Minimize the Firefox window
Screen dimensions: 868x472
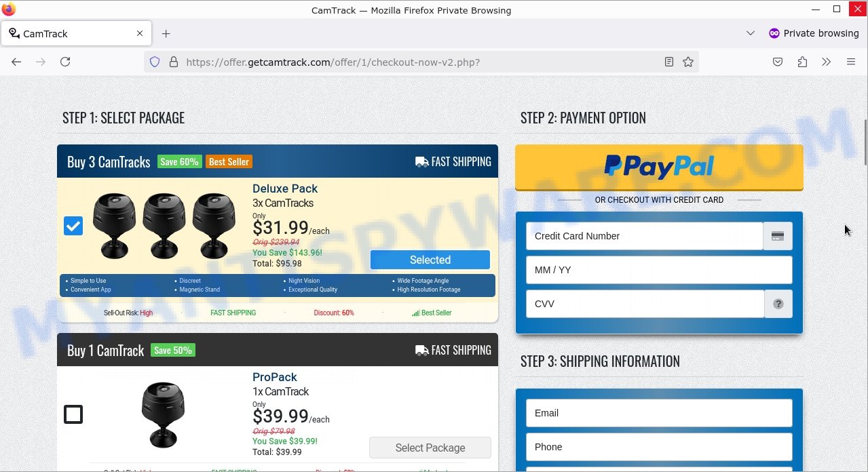click(x=814, y=9)
